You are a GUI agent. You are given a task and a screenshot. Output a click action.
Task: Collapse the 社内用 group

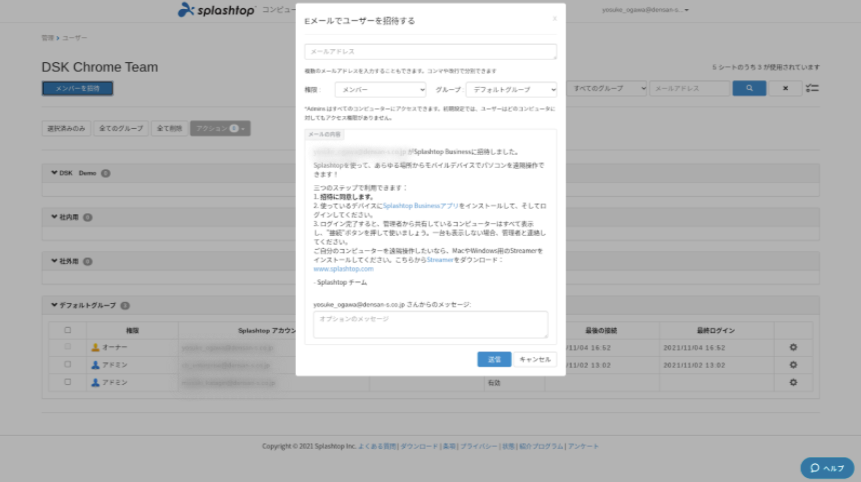[54, 217]
